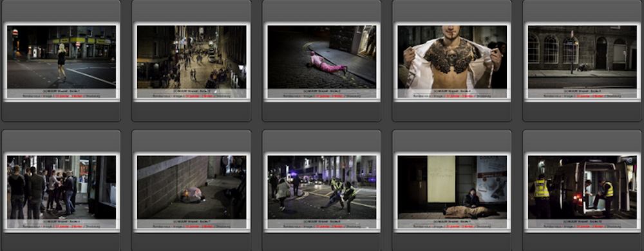644x251 pixels.
Task: Click the caption strip under police van photo
Action: click(582, 224)
